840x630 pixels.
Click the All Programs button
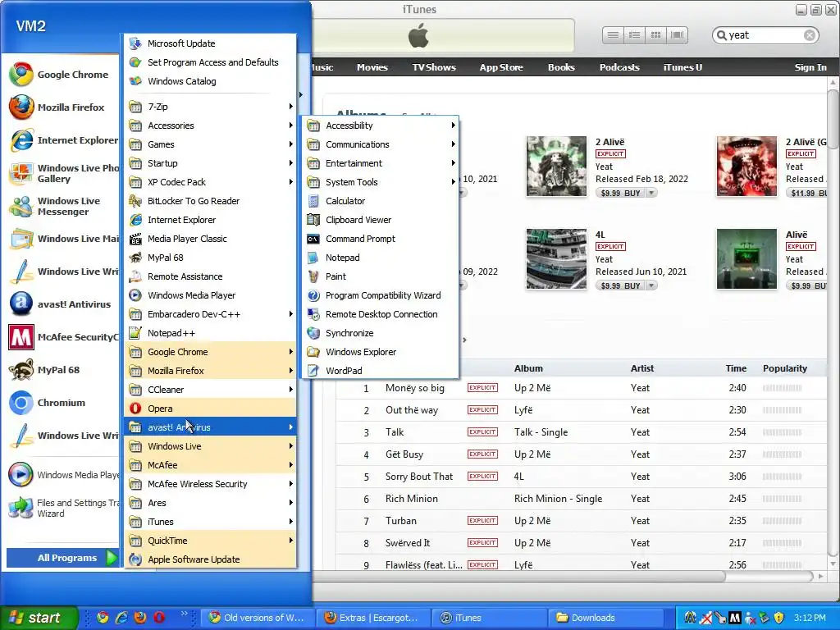point(62,558)
